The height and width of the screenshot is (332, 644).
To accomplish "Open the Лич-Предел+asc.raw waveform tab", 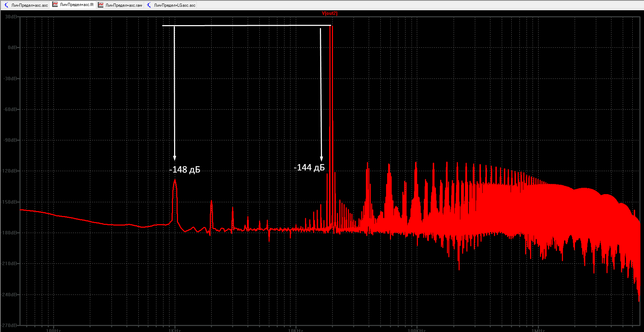I will [x=120, y=5].
